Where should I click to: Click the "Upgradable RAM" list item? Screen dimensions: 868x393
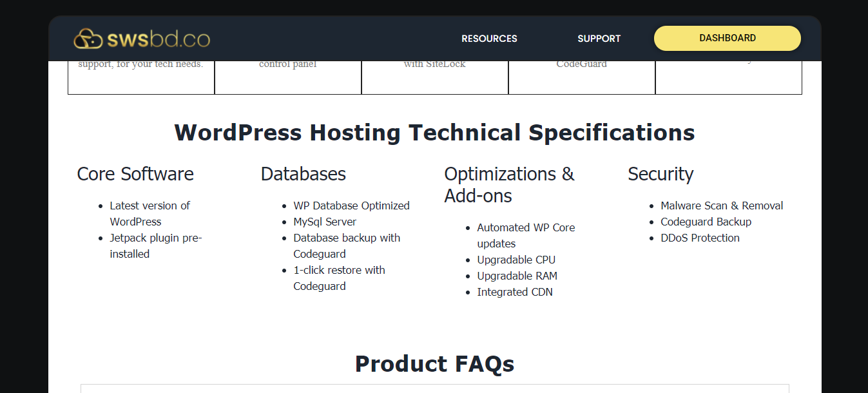coord(517,276)
